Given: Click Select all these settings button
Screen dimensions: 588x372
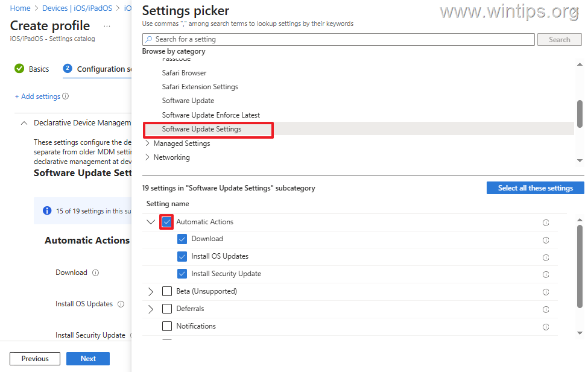Looking at the screenshot, I should pyautogui.click(x=535, y=188).
